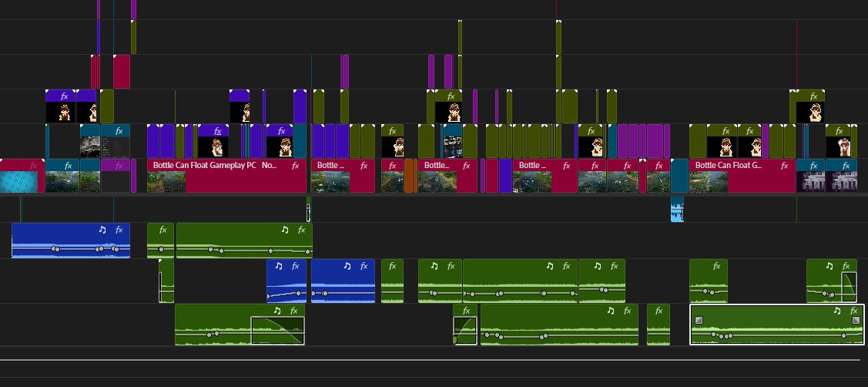868x387 pixels.
Task: Click music note on the long first blue audio clip
Action: pos(102,230)
